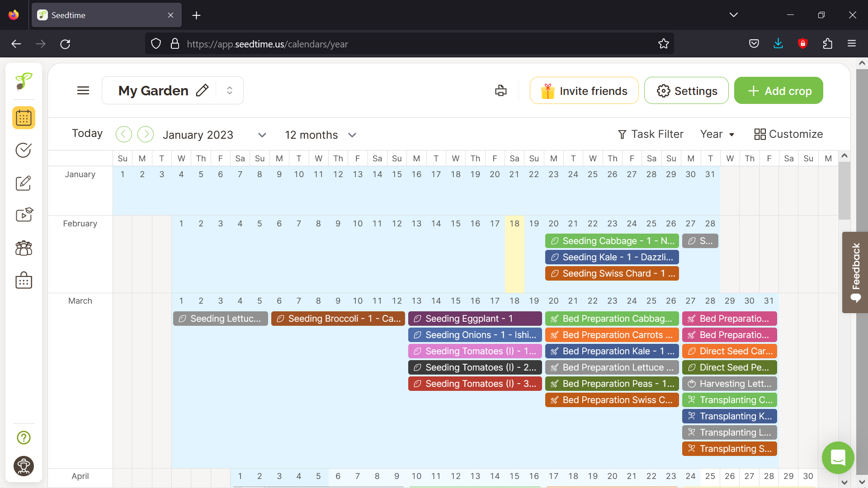Open the Customize menu
Viewport: 868px width, 488px height.
click(x=788, y=134)
